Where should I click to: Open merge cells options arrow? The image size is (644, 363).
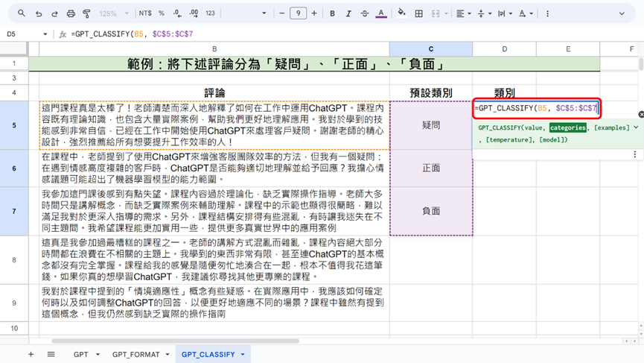point(446,13)
